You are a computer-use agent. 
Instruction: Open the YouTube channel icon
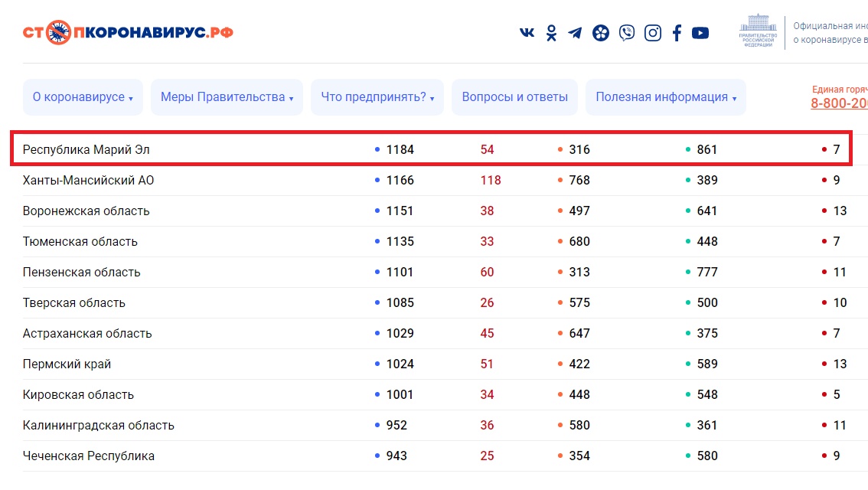700,33
